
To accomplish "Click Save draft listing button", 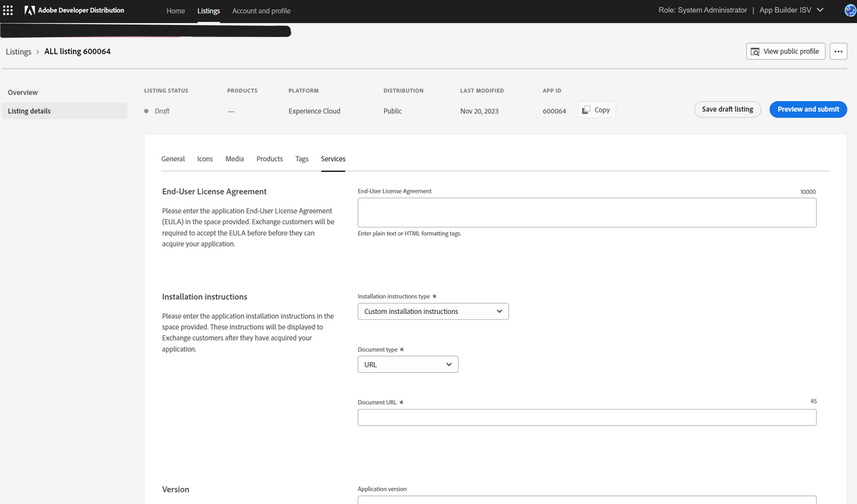I will (727, 109).
